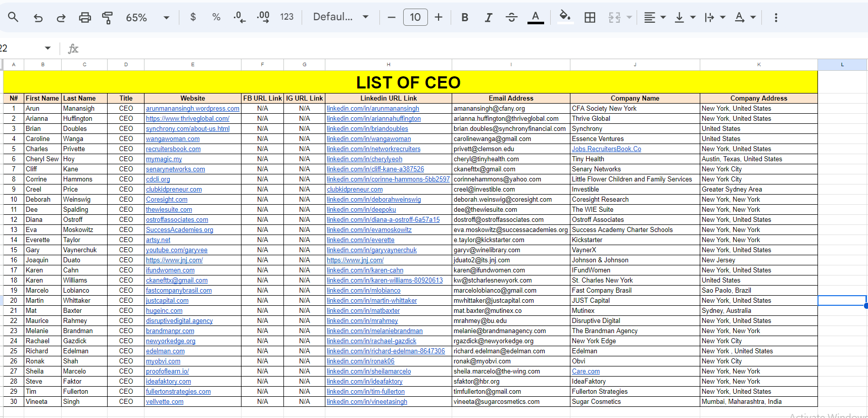Activate the paint format tool

click(107, 17)
